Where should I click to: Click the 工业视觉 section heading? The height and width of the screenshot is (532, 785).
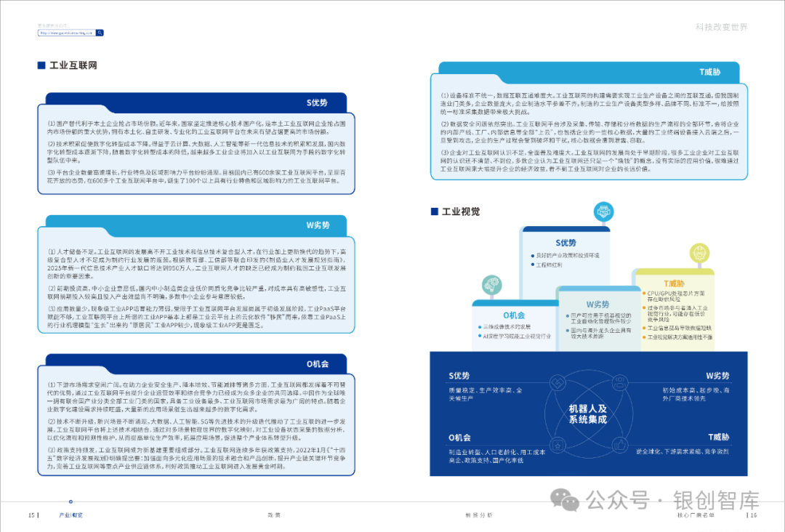point(461,211)
